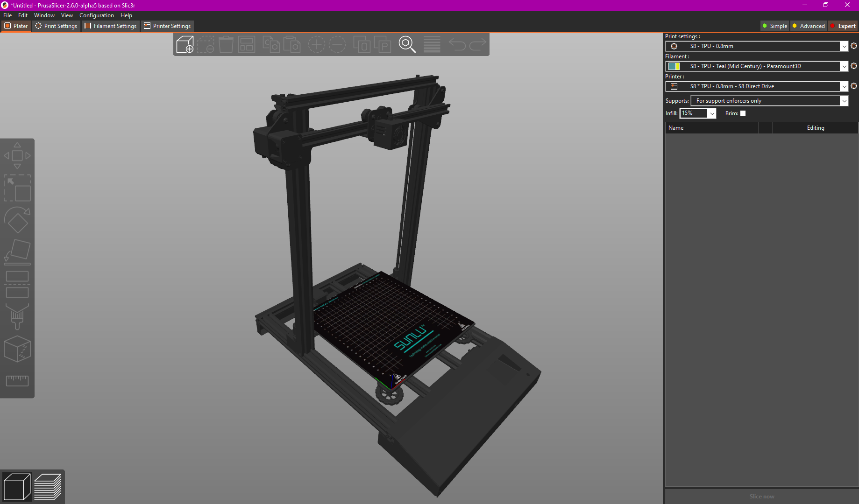
Task: Select the Move tool in left sidebar
Action: coord(17,155)
